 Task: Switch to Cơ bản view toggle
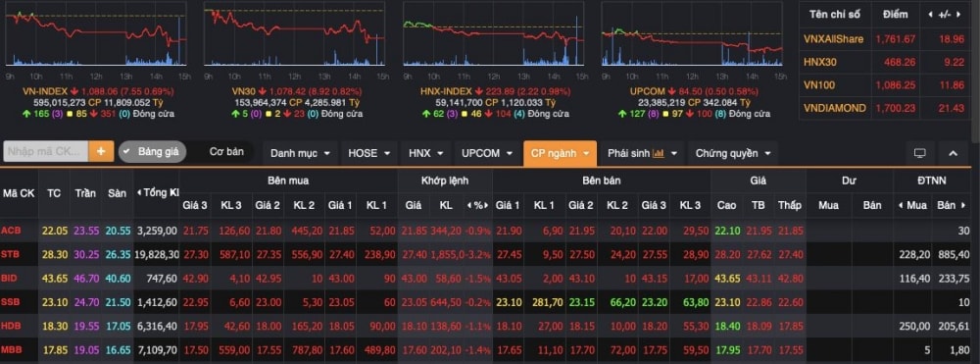pyautogui.click(x=226, y=152)
